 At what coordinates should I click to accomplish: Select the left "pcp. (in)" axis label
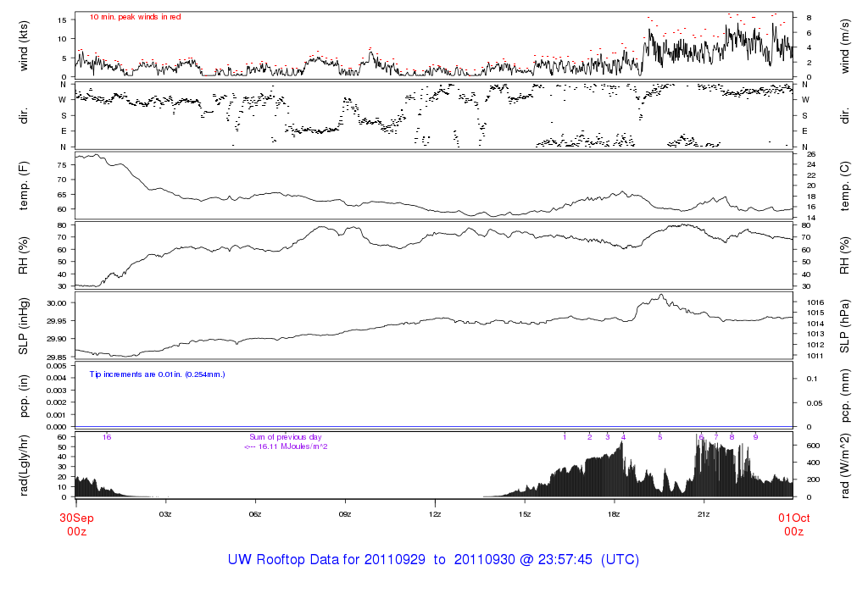pyautogui.click(x=26, y=395)
